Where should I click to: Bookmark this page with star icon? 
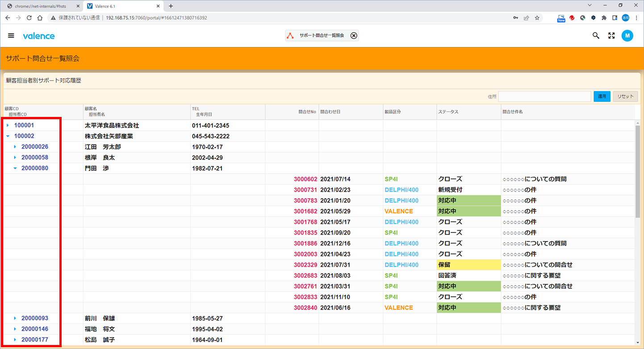537,18
